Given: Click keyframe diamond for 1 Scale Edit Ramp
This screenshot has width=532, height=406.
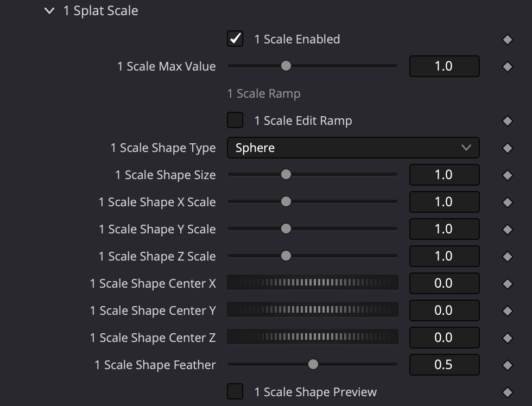Looking at the screenshot, I should point(507,120).
